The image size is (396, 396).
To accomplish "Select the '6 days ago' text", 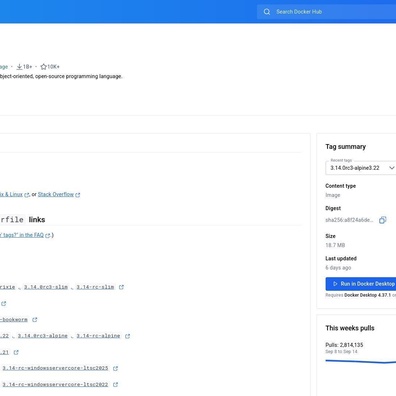I will [x=338, y=268].
